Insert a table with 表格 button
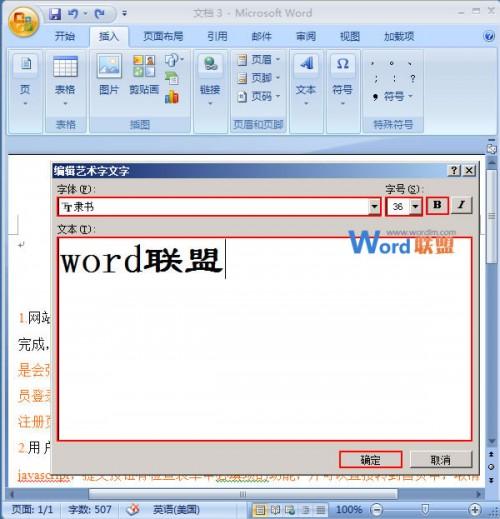Viewport: 500px width, 519px height. 65,81
